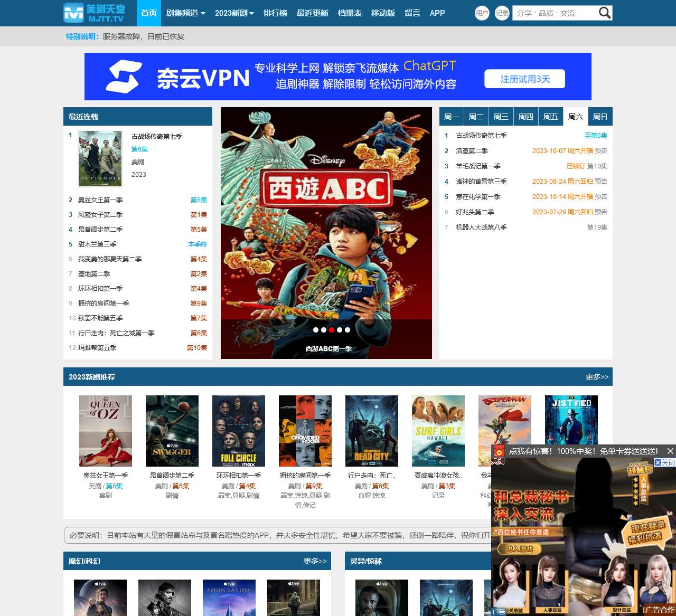Open 最近更新 in navigation bar

pyautogui.click(x=312, y=13)
